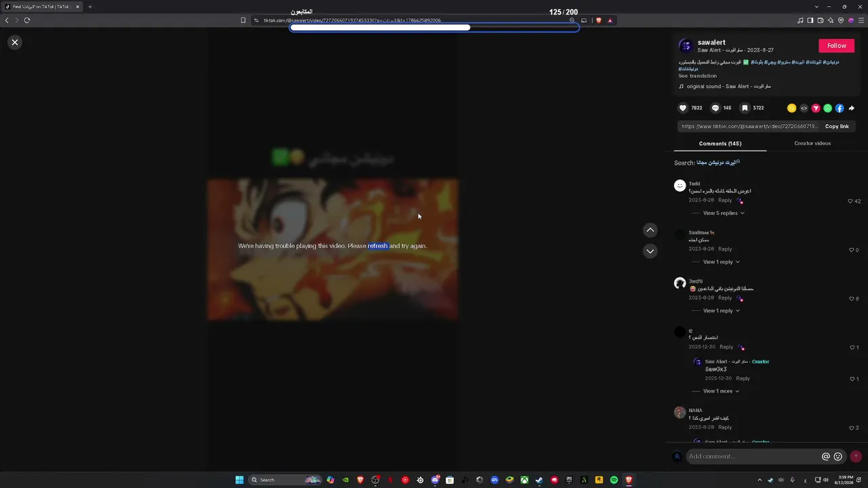
Task: Open the sawalert username link
Action: tap(711, 43)
